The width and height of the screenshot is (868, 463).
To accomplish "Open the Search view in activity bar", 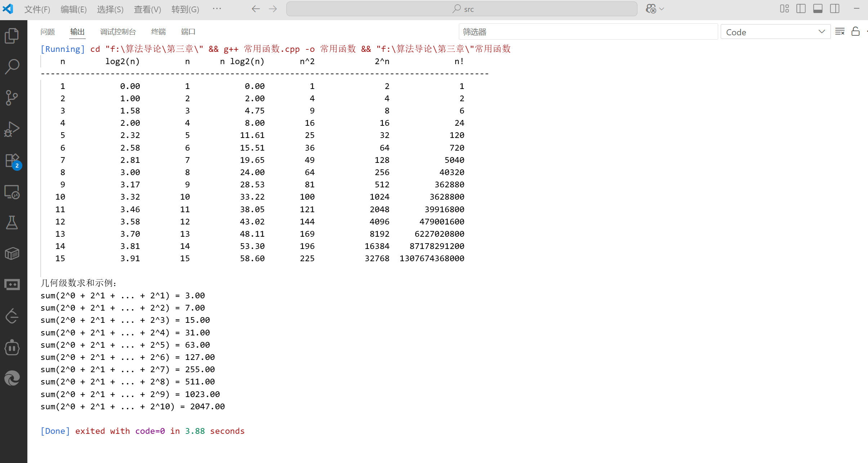I will [12, 67].
